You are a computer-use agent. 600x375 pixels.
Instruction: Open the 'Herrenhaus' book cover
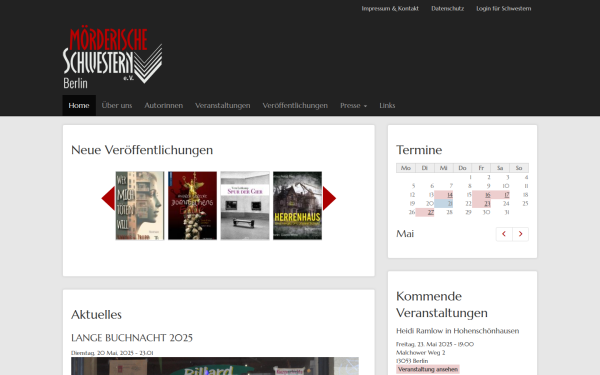tap(297, 205)
